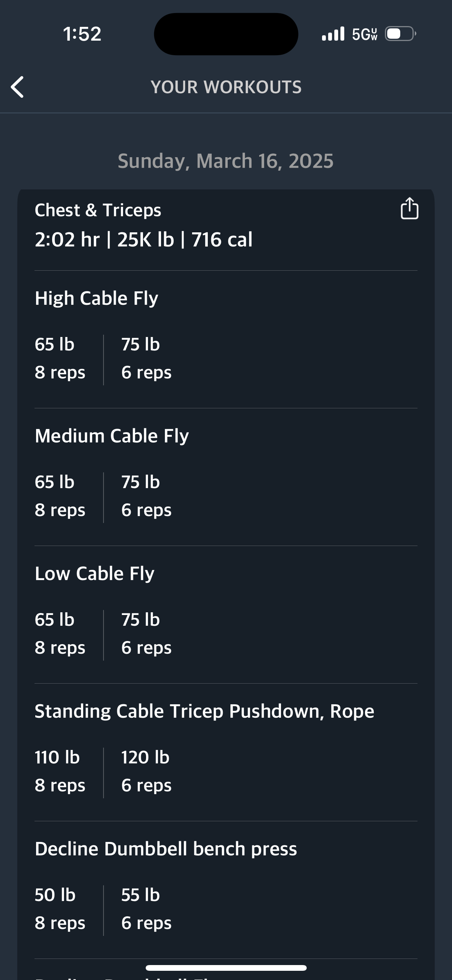This screenshot has height=980, width=452.
Task: Open the High Cable Fly exercise
Action: click(97, 298)
